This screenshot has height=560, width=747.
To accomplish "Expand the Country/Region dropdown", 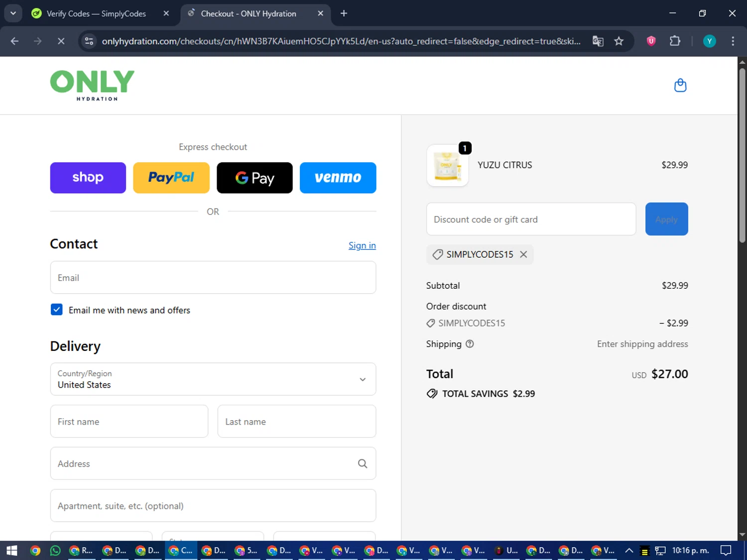I will (213, 379).
